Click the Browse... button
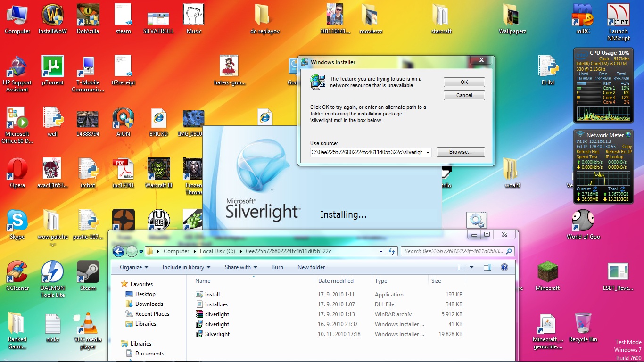The height and width of the screenshot is (362, 644). 460,152
